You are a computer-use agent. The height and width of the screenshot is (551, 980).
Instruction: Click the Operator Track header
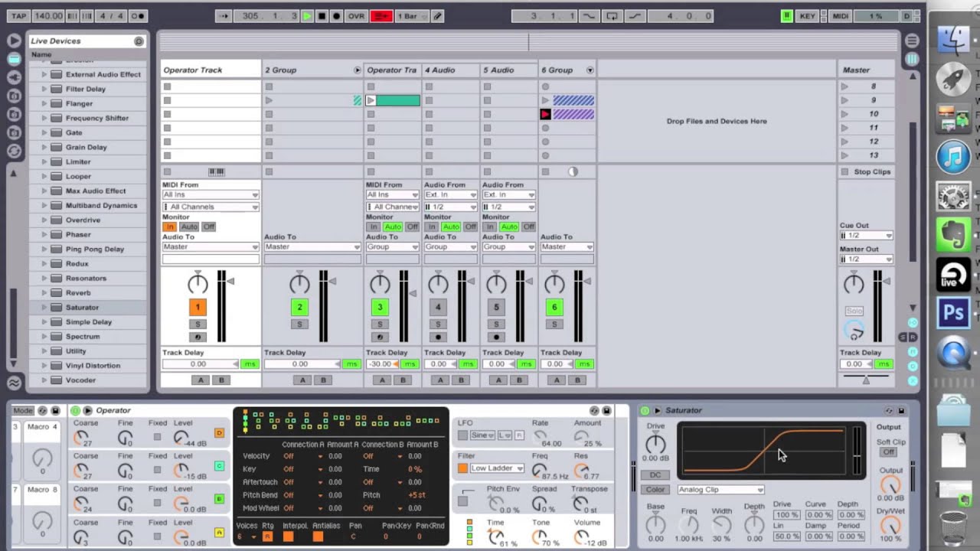coord(210,70)
